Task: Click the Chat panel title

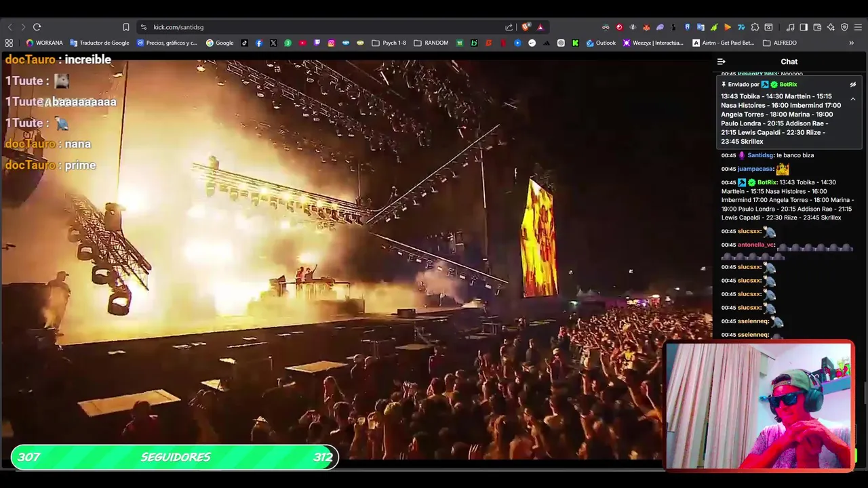Action: pos(789,62)
